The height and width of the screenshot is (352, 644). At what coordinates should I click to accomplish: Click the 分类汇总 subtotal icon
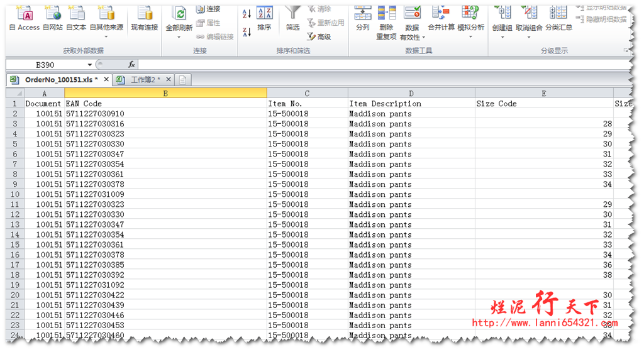pyautogui.click(x=558, y=17)
